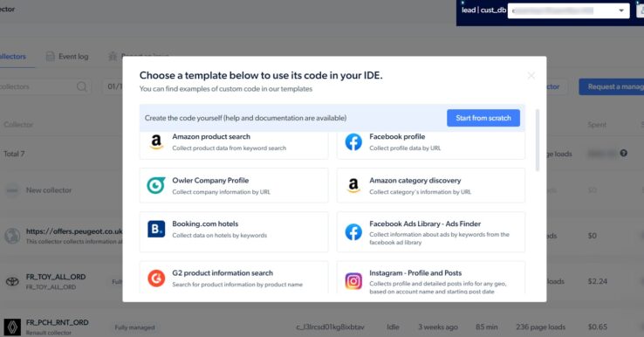The width and height of the screenshot is (644, 337).
Task: Click the Request a managed button
Action: coord(612,86)
